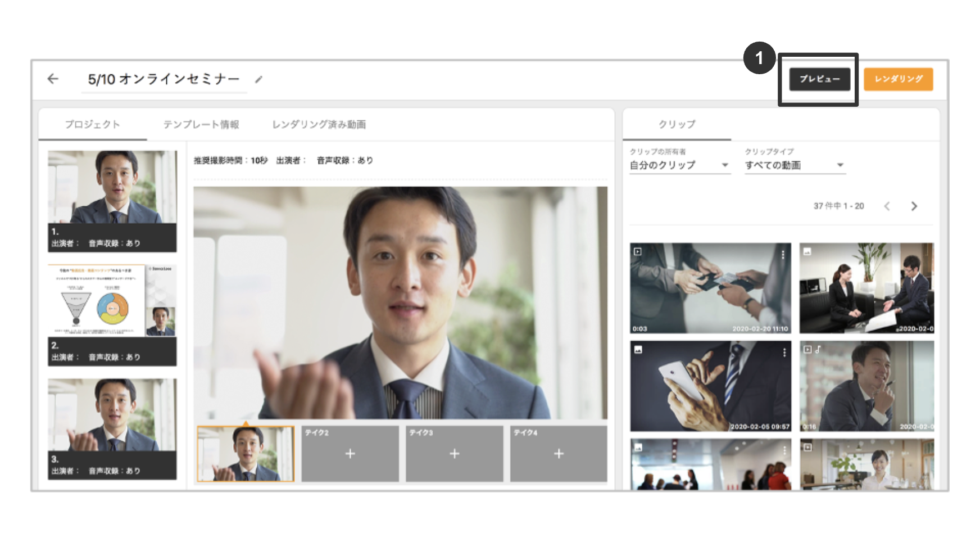The image size is (980, 551).
Task: Add a clip to テイク2 slot
Action: pos(350,454)
